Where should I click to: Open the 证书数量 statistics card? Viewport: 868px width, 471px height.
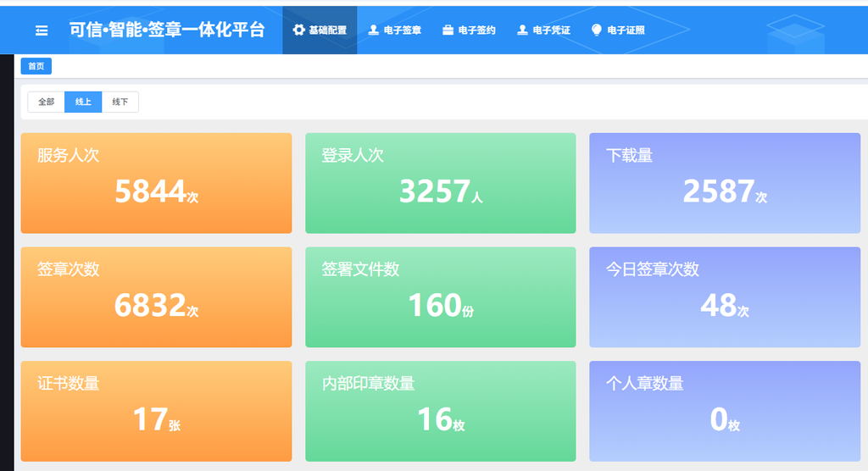[156, 411]
